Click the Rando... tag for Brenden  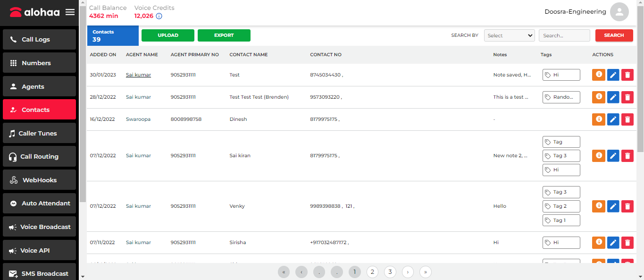coord(561,97)
